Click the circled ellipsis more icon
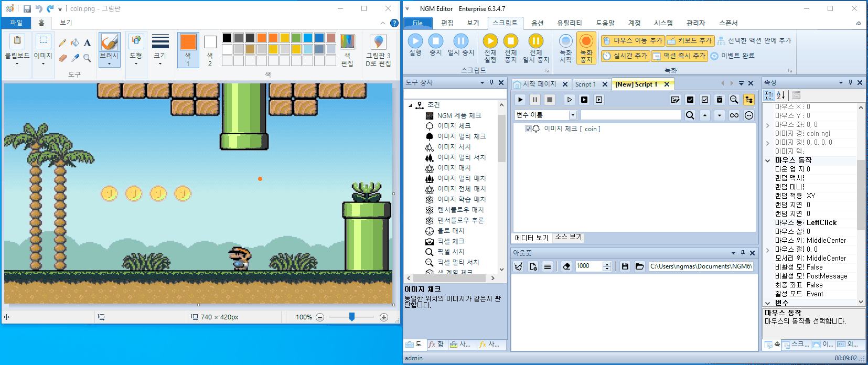Viewport: 868px width, 365px height. [x=749, y=115]
